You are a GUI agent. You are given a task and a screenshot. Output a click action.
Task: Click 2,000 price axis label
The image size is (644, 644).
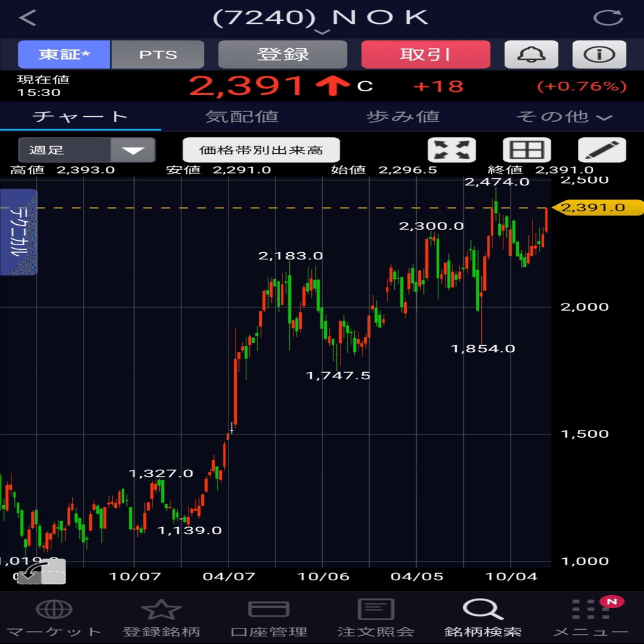[x=585, y=307]
